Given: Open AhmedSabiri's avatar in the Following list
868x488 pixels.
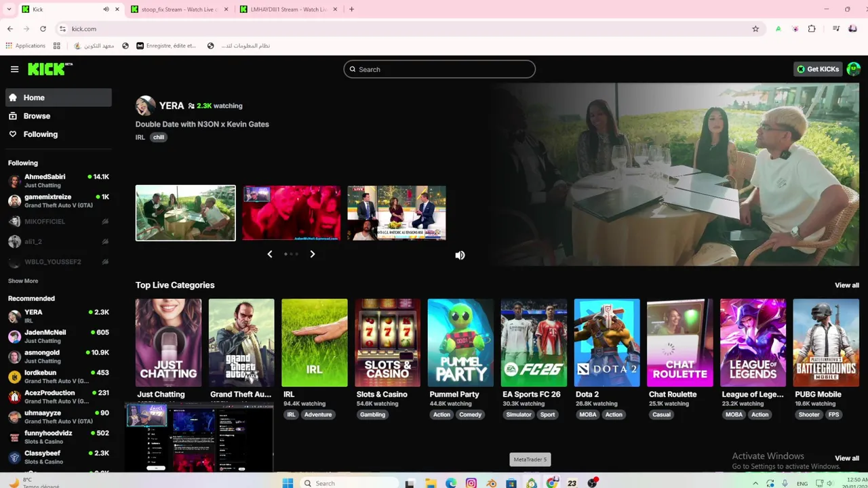Looking at the screenshot, I should click(14, 181).
